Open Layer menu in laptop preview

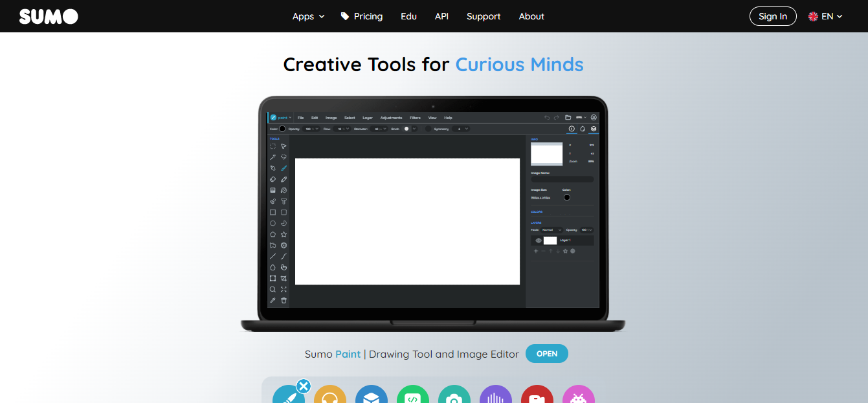coord(368,118)
